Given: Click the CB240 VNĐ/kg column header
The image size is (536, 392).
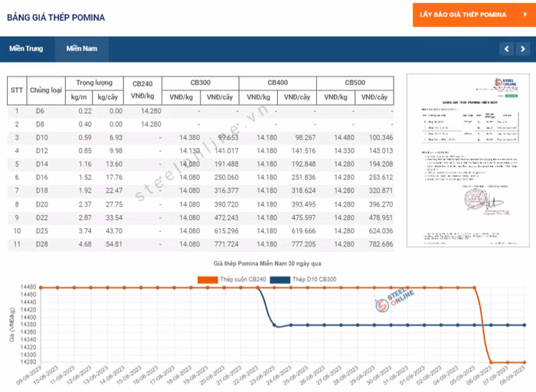Looking at the screenshot, I should coord(142,90).
